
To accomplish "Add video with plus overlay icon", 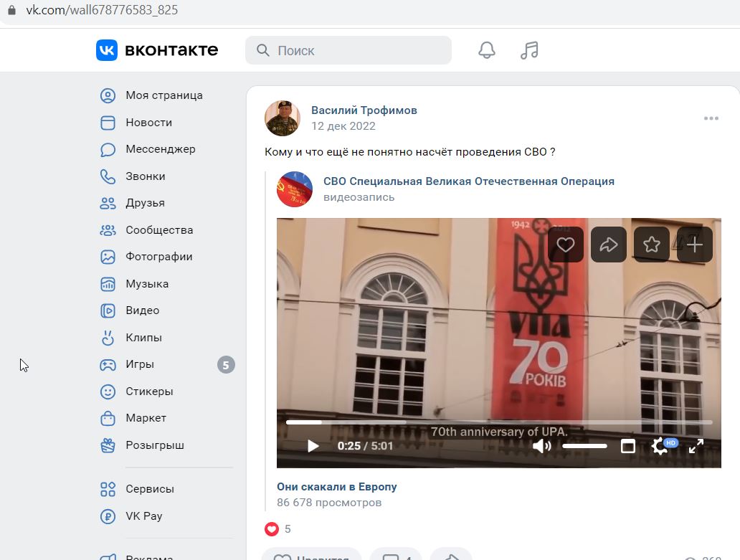I will 695,245.
